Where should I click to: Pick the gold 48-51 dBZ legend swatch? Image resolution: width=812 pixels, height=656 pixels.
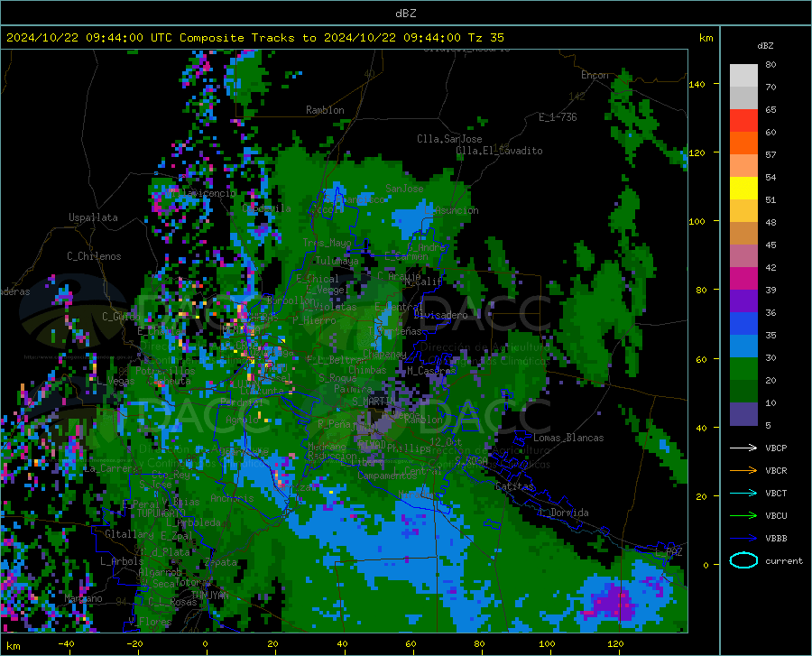click(743, 211)
